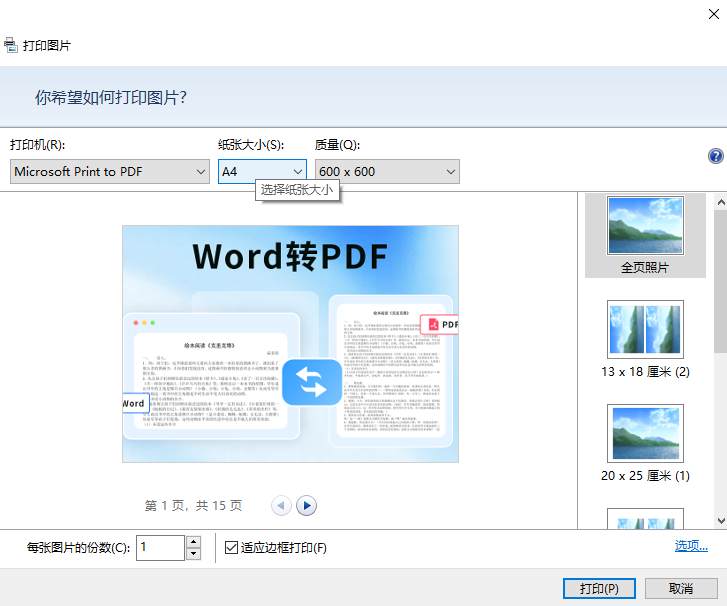Screen dimensions: 727x606
Task: Click the blue help question mark icon
Action: 715,156
